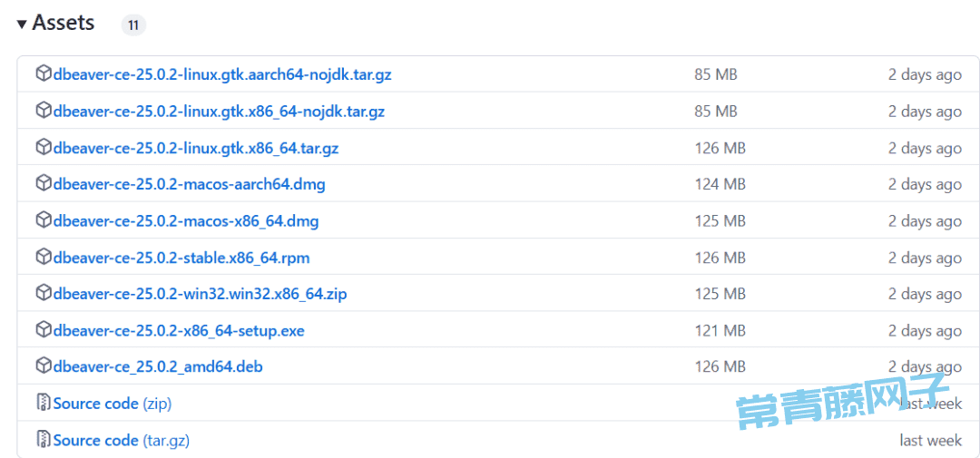This screenshot has height=458, width=980.
Task: Click zip file icon beside Source code (zip)
Action: pyautogui.click(x=44, y=403)
